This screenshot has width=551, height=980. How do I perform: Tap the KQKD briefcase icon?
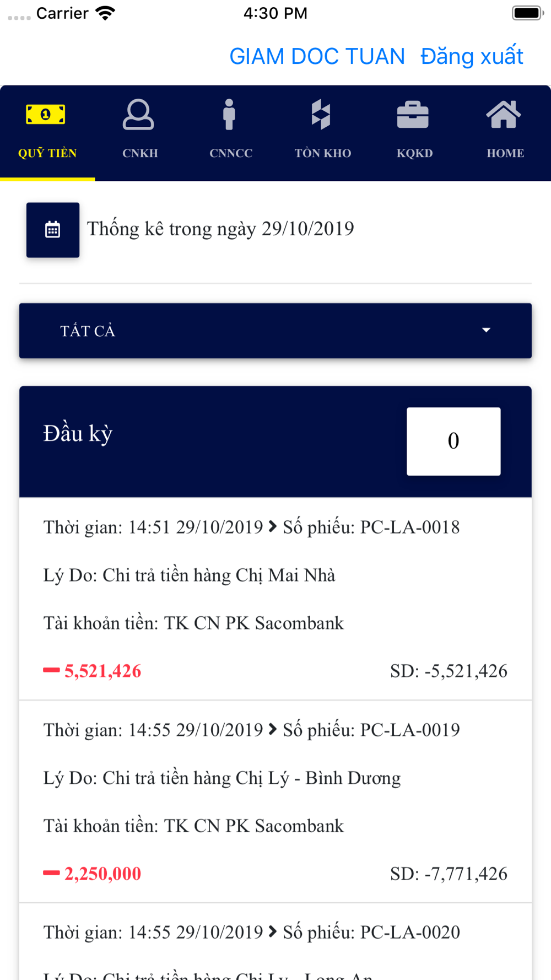coord(413,115)
